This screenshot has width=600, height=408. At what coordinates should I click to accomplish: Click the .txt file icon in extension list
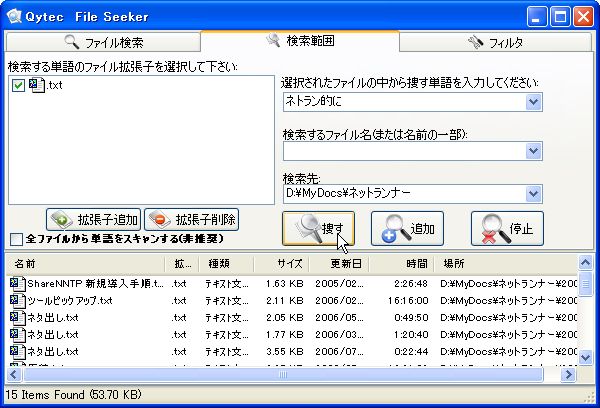[37, 85]
